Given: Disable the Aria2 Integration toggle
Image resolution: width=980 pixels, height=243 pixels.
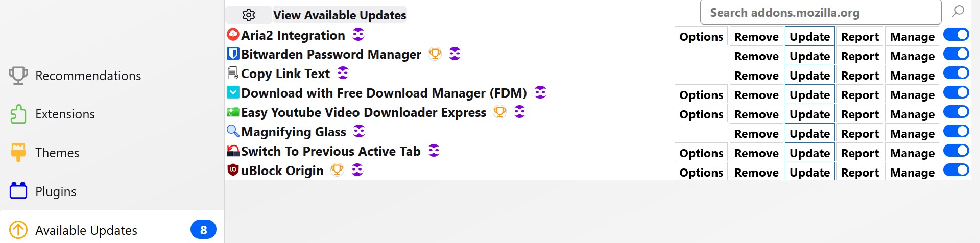Looking at the screenshot, I should point(956,35).
